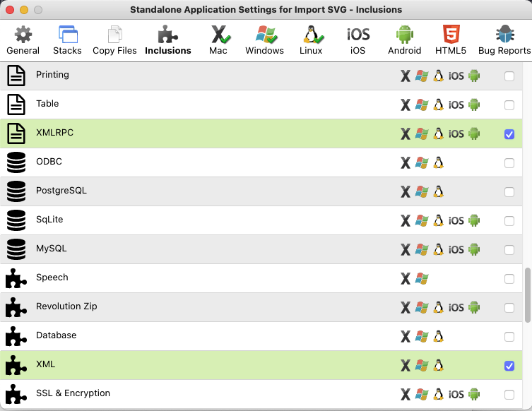Click Windows icon in PostgreSQL row
This screenshot has height=411, width=532.
(422, 192)
